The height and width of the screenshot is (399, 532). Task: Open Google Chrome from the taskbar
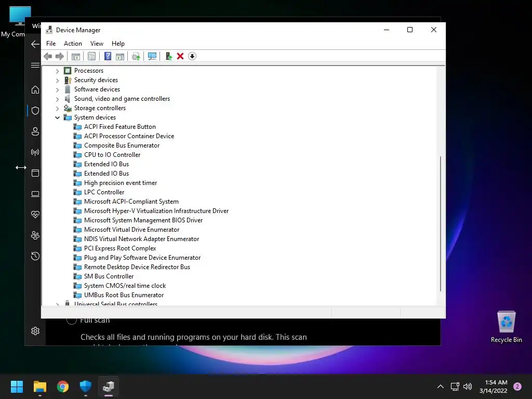coord(63,387)
